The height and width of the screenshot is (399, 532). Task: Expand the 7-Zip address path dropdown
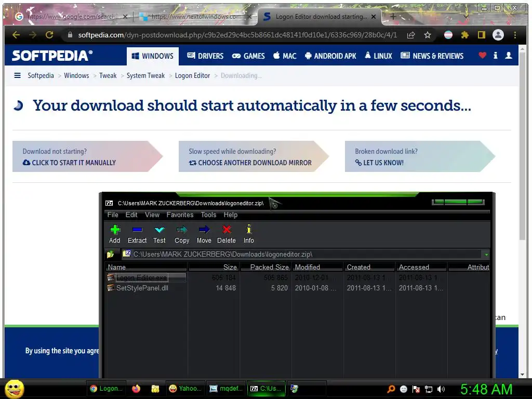[486, 254]
